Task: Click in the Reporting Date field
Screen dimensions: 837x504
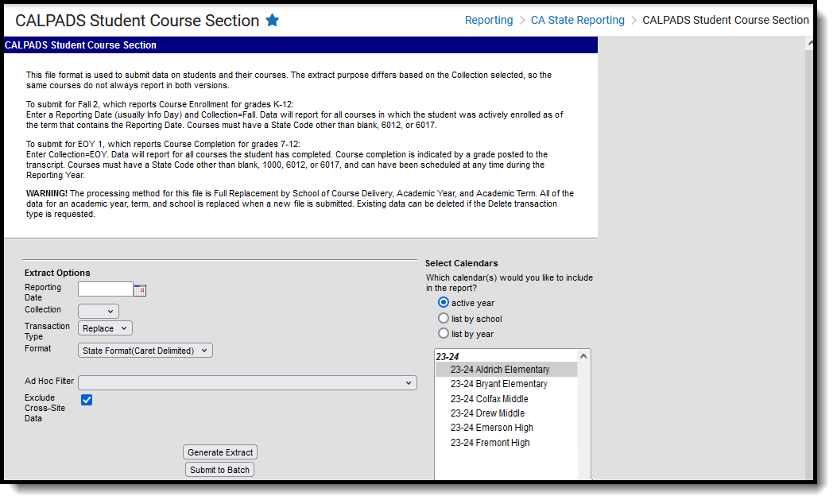Action: (105, 289)
